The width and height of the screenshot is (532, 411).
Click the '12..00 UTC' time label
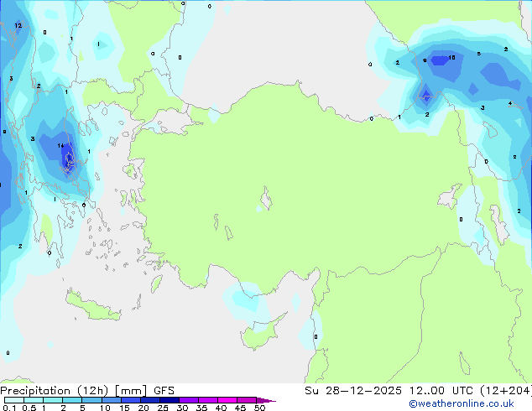pyautogui.click(x=441, y=391)
